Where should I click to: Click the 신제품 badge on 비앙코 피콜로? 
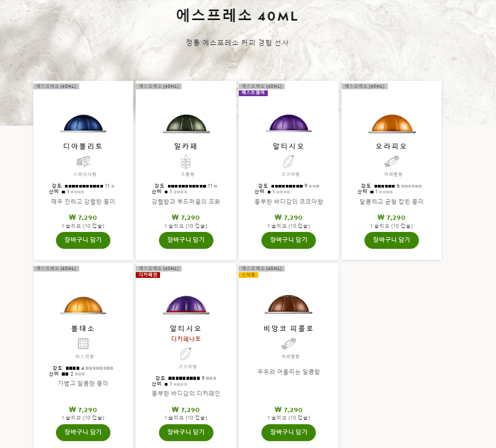pos(248,276)
